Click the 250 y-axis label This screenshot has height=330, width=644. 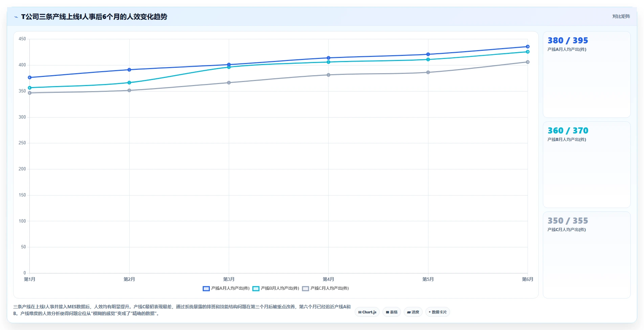pyautogui.click(x=22, y=143)
